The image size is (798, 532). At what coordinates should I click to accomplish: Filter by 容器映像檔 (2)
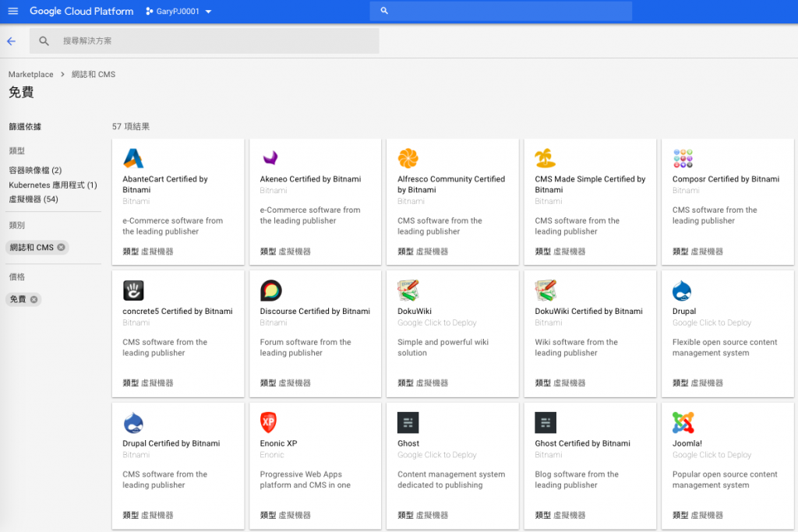[x=35, y=171]
